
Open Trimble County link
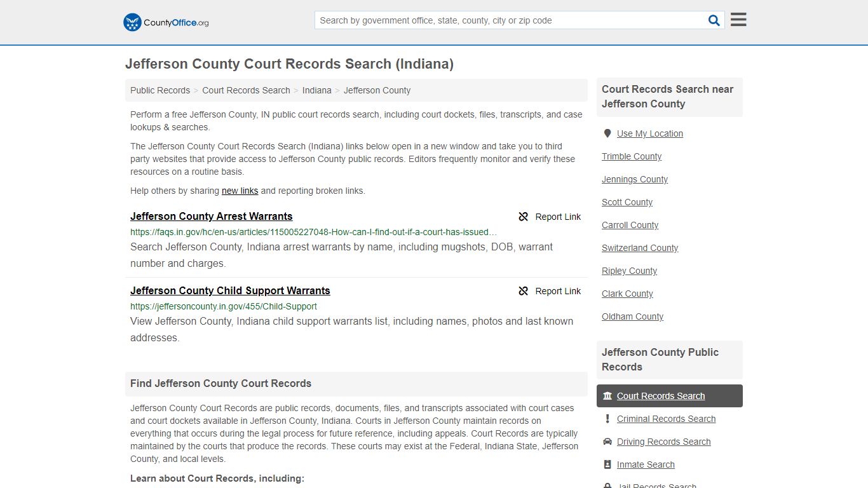pos(632,156)
